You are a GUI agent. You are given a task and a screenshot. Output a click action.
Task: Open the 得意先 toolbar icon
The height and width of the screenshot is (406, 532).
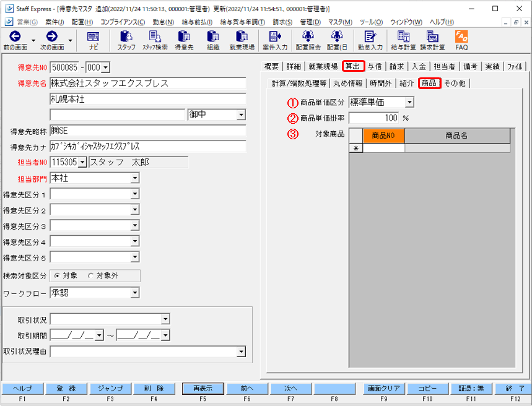coord(184,37)
